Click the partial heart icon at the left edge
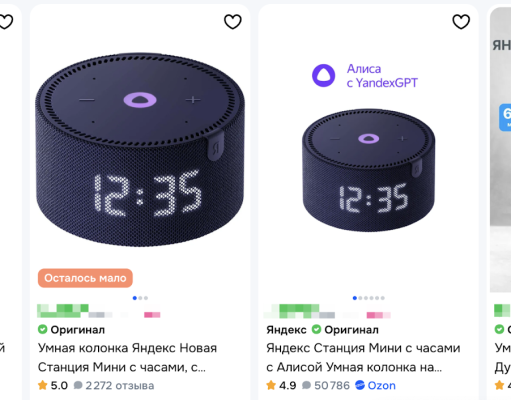This screenshot has height=400, width=511. click(6, 22)
